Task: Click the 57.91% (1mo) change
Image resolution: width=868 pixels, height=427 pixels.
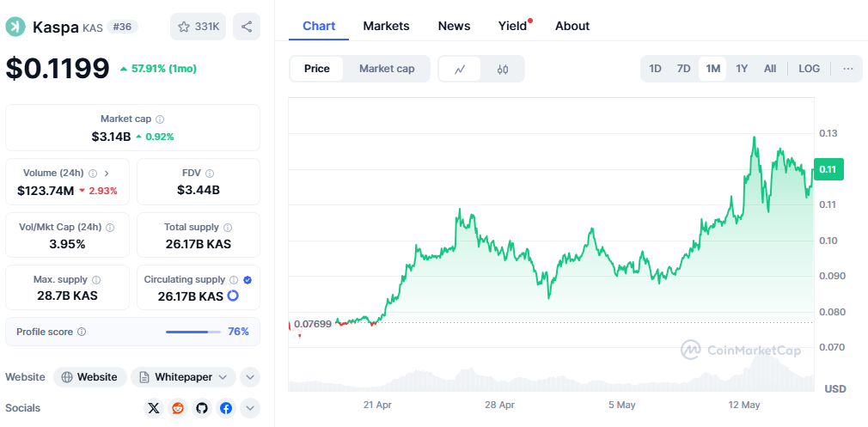Action: point(158,69)
